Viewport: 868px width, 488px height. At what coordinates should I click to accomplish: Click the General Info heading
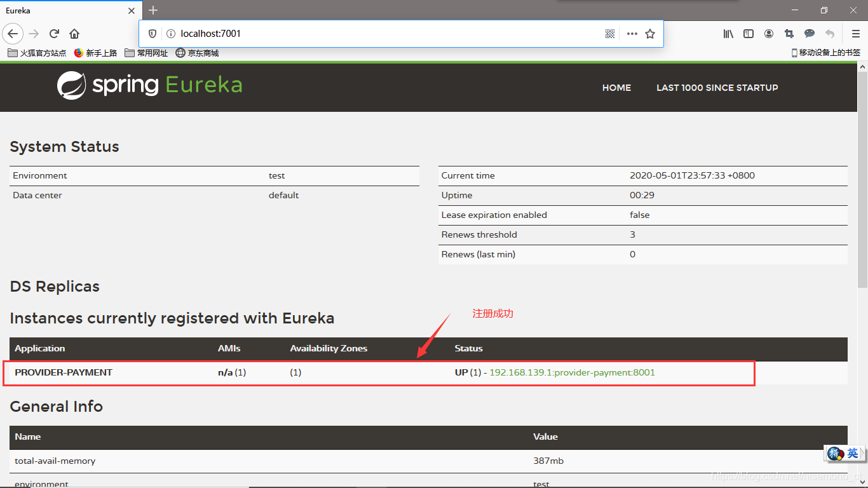(56, 407)
